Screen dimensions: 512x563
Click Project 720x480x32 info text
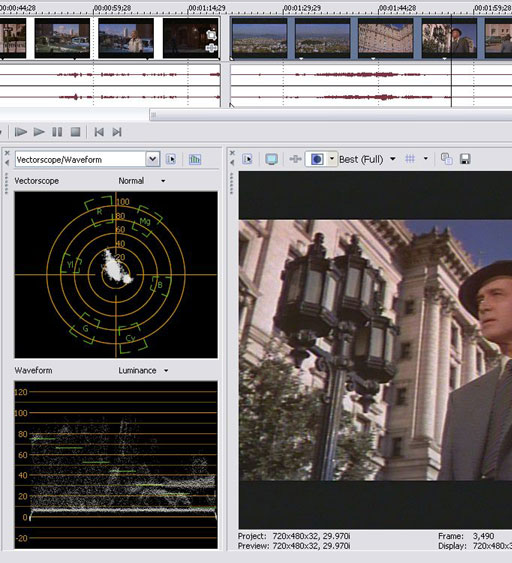[294, 536]
